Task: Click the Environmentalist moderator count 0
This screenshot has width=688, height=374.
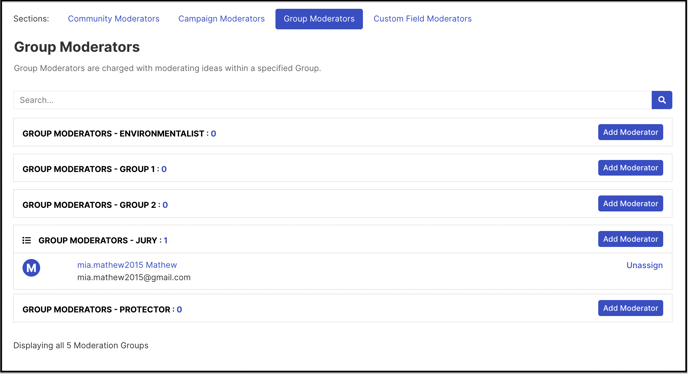Action: click(x=213, y=133)
